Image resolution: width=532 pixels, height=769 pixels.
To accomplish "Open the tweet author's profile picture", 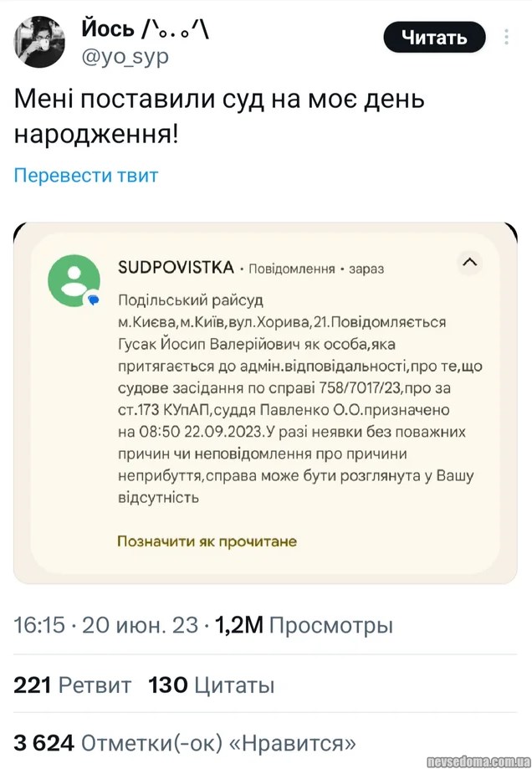I will pyautogui.click(x=39, y=41).
